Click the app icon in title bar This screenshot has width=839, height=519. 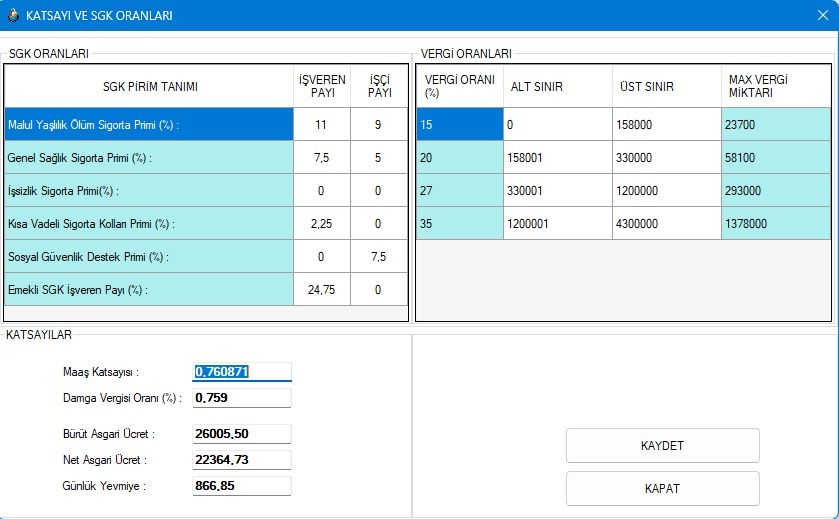click(13, 16)
